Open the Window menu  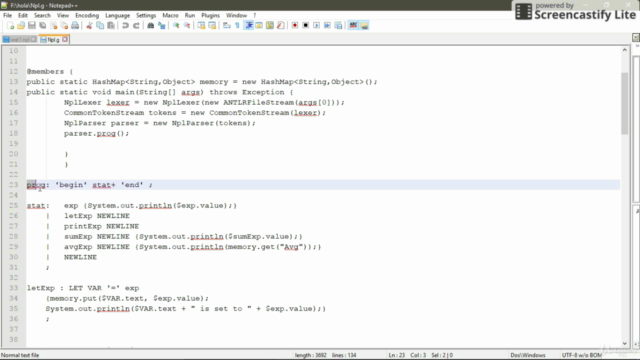(236, 16)
